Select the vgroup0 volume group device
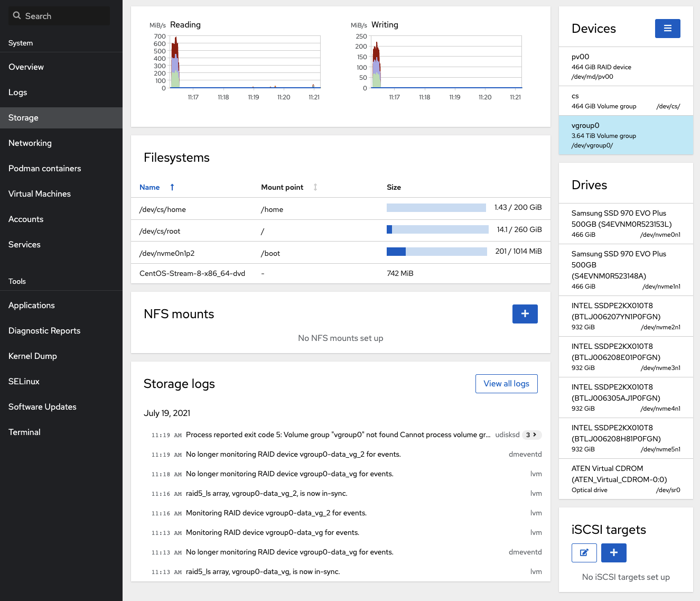 pos(626,135)
